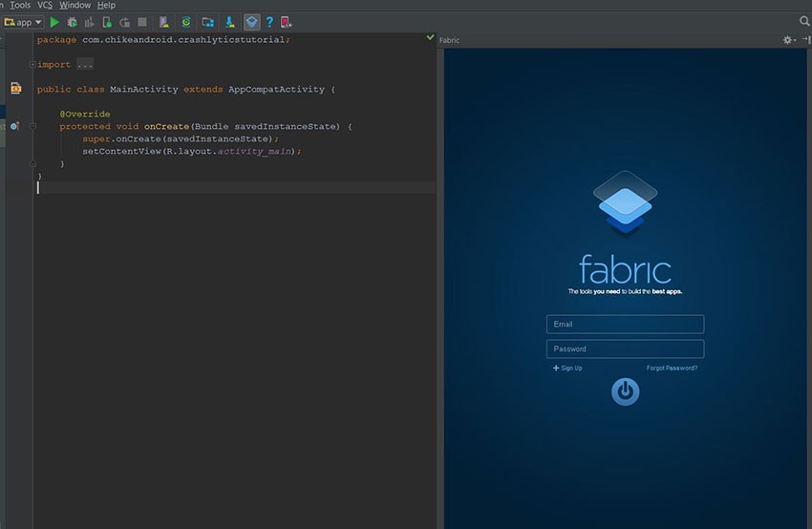Sync project with Gradle files
This screenshot has width=812, height=529.
[186, 22]
